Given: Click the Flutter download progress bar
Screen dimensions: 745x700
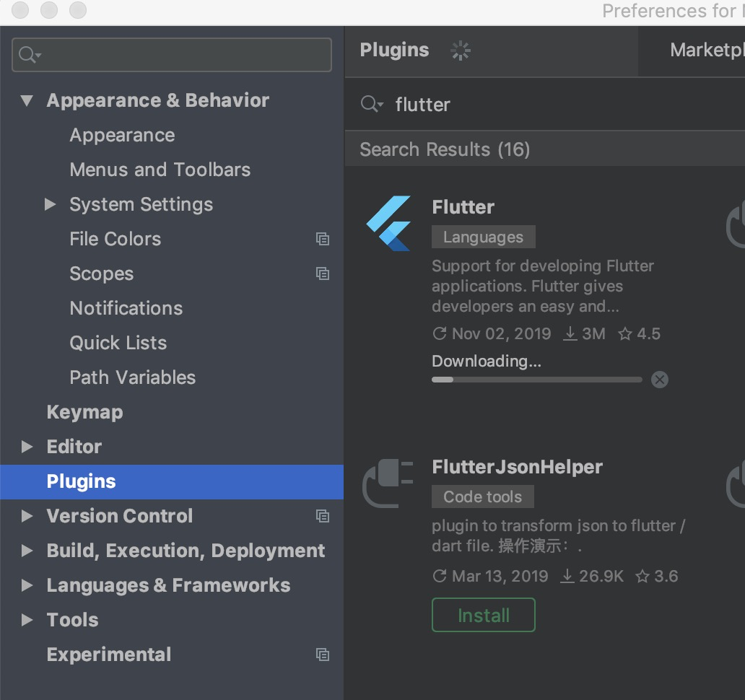Looking at the screenshot, I should pos(536,380).
